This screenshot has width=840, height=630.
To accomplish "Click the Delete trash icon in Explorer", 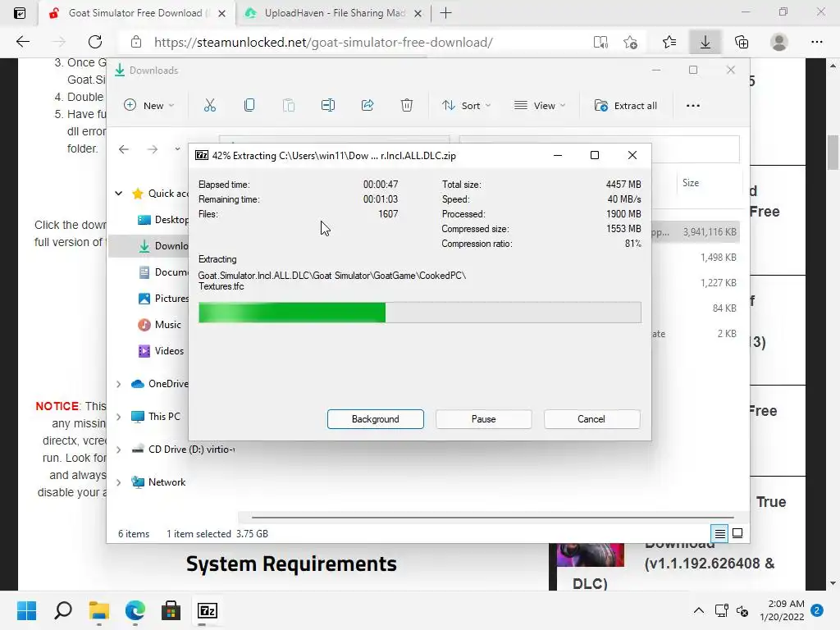I will pyautogui.click(x=407, y=106).
